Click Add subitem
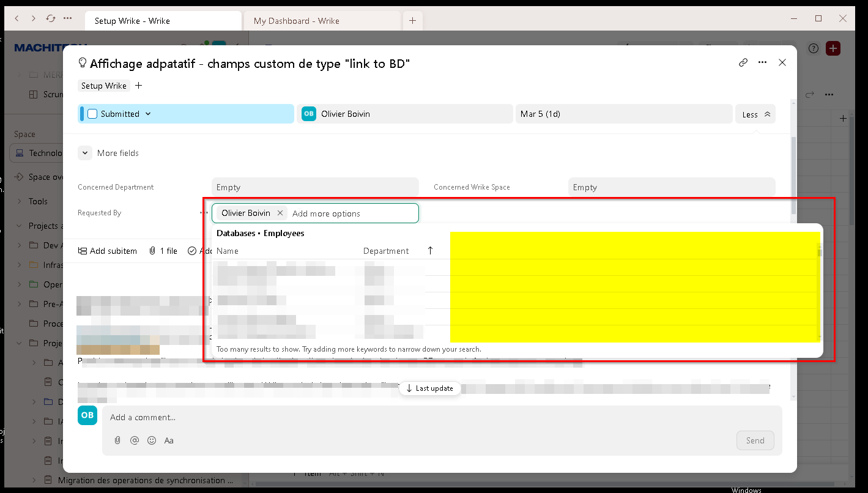This screenshot has width=868, height=493. click(x=107, y=251)
